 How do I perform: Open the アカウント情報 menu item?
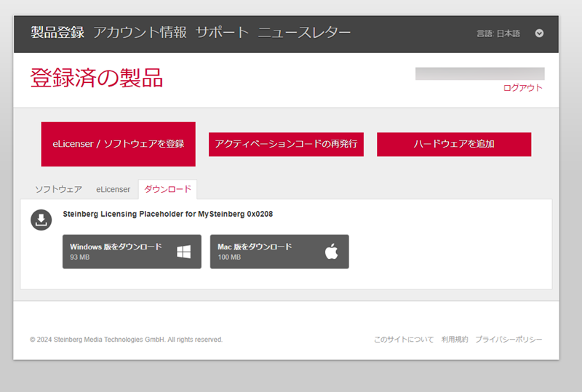(x=140, y=32)
